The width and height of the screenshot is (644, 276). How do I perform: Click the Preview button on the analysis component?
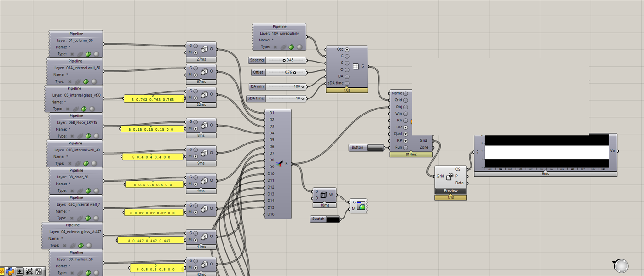[451, 191]
